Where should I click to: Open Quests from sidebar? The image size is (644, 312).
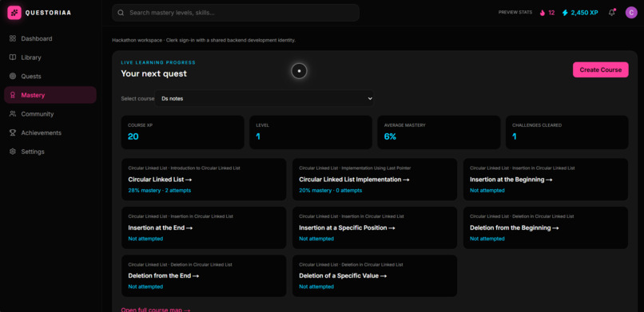click(50, 77)
